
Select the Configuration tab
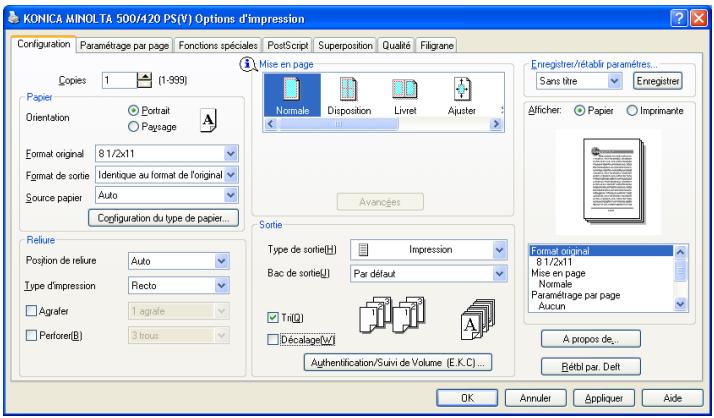tap(44, 44)
